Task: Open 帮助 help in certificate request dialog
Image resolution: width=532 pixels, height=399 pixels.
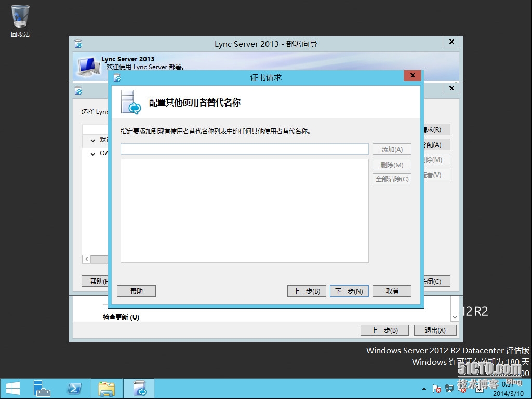Action: [137, 291]
